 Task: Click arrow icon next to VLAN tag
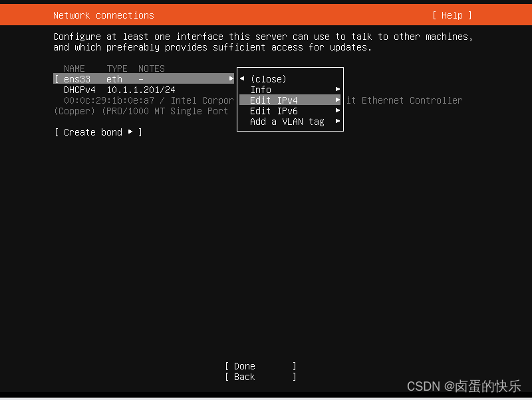pyautogui.click(x=338, y=121)
